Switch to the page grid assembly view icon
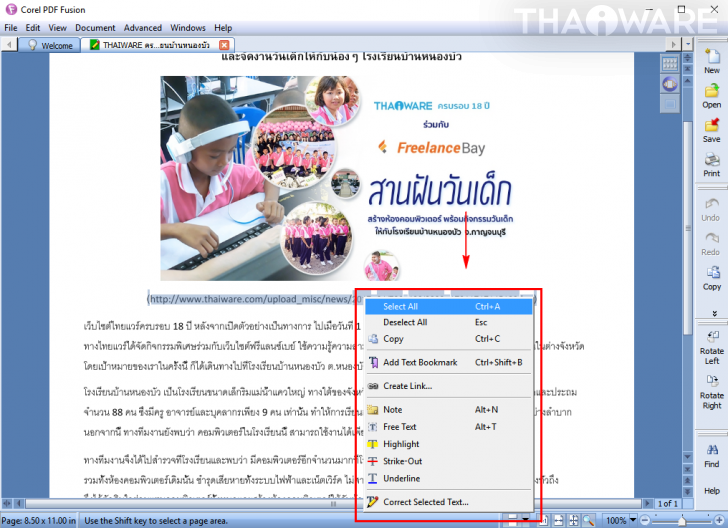 pyautogui.click(x=670, y=63)
